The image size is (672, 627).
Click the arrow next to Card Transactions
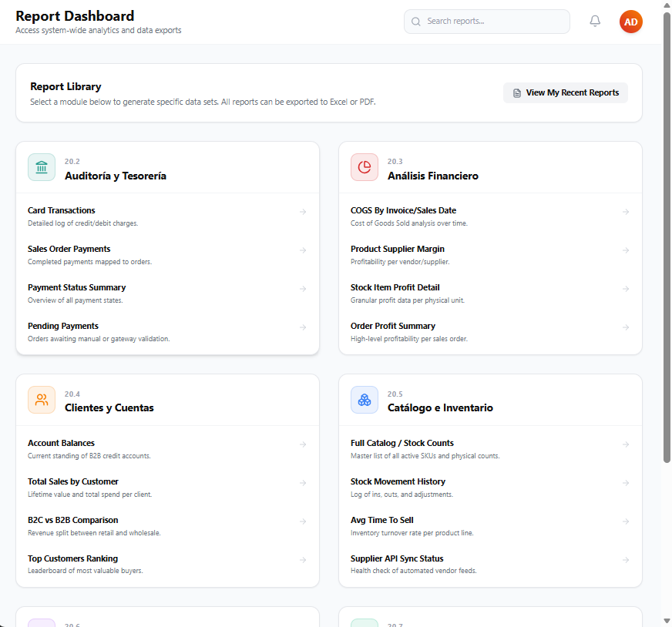(x=303, y=212)
